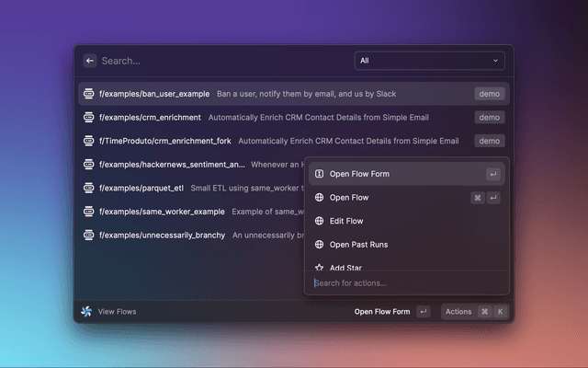
Task: Open the All filter dropdown
Action: (x=429, y=61)
